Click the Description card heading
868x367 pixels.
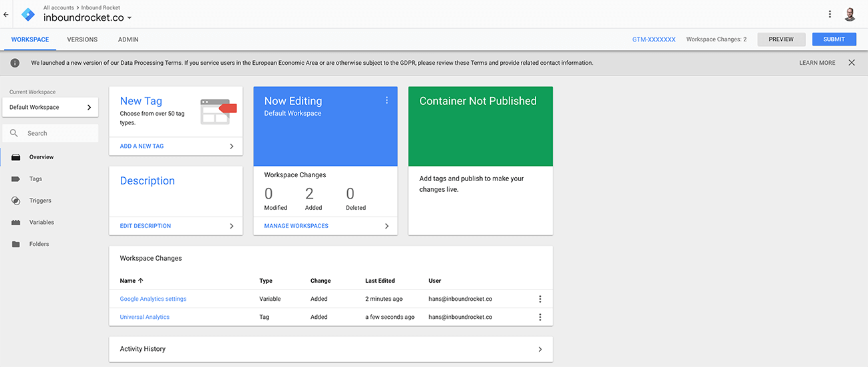148,180
